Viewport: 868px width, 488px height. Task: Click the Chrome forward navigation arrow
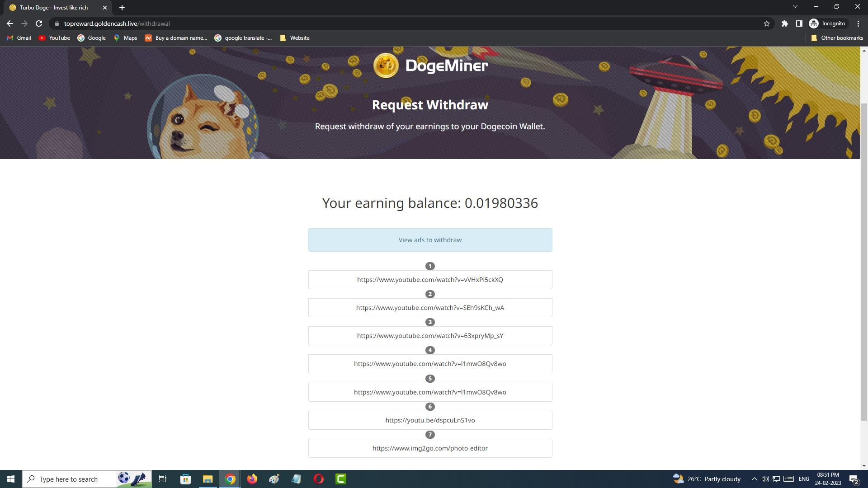point(24,23)
